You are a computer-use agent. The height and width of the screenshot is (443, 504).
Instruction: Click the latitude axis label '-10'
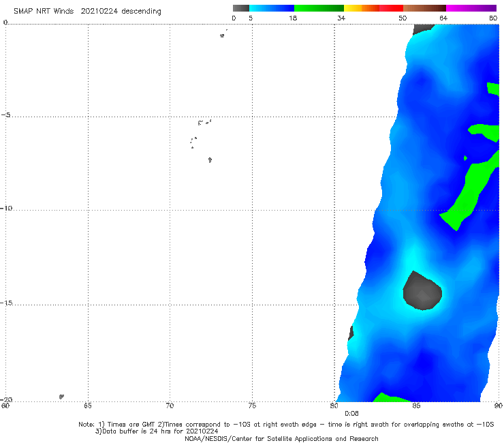[x=5, y=208]
